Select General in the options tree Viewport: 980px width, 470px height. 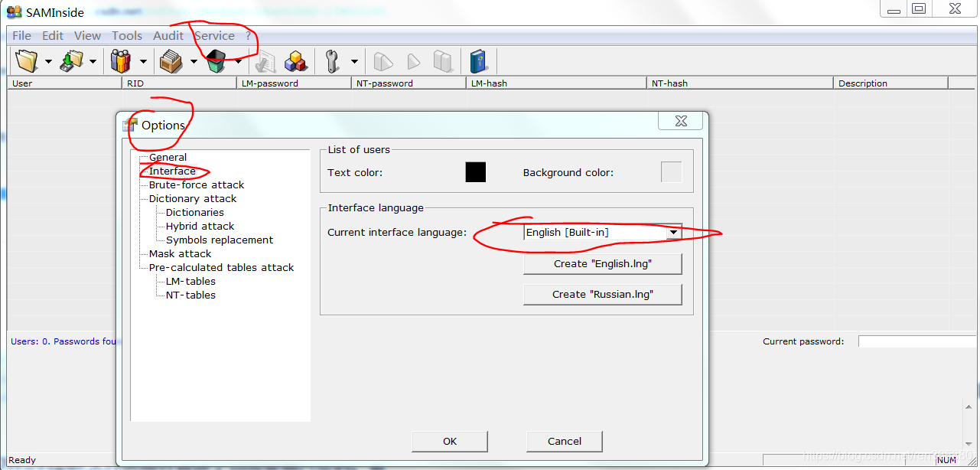(x=168, y=157)
